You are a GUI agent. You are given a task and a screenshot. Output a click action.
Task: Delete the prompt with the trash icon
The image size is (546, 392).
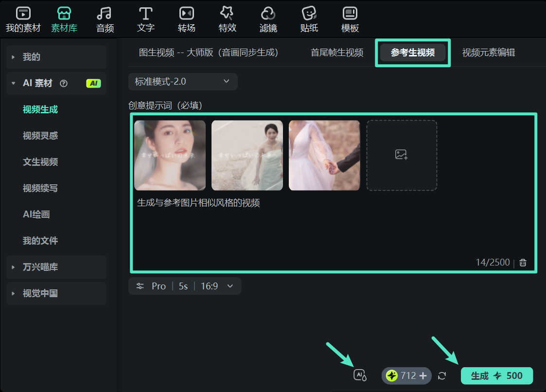pyautogui.click(x=523, y=262)
